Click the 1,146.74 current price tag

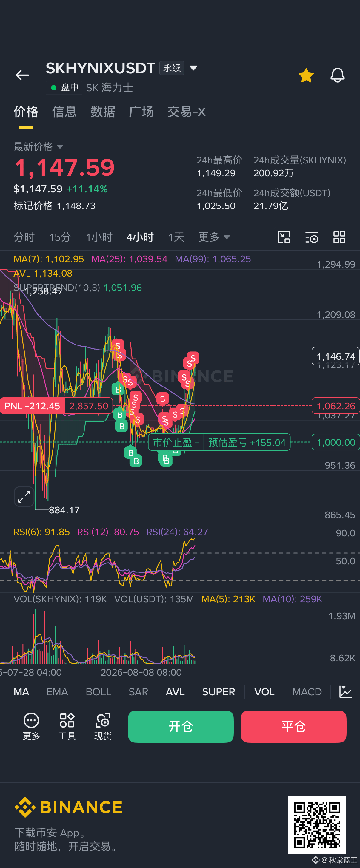pyautogui.click(x=336, y=356)
